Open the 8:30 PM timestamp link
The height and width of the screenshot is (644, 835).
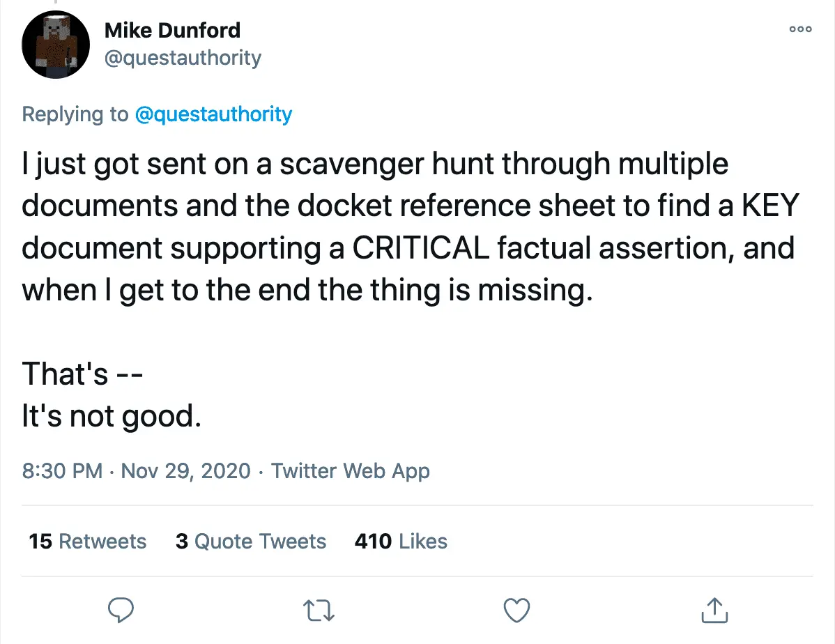tap(62, 471)
